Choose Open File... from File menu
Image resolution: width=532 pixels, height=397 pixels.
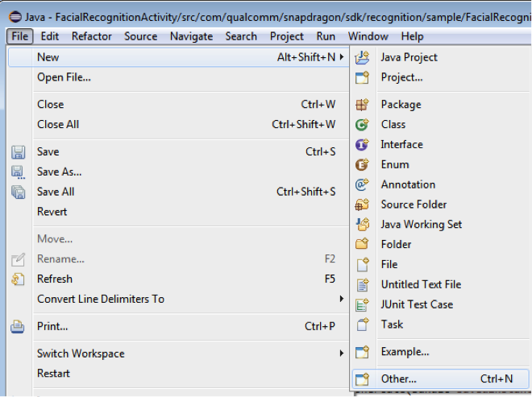pyautogui.click(x=178, y=77)
